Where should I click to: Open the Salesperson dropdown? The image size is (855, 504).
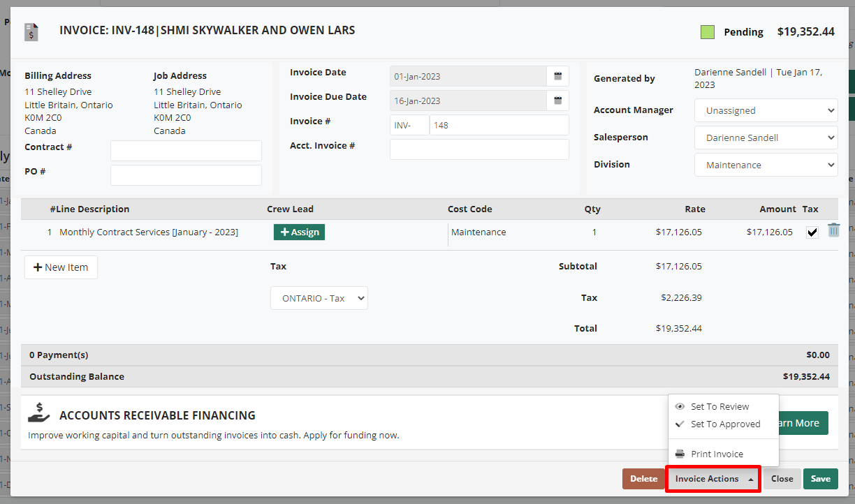[x=766, y=138]
